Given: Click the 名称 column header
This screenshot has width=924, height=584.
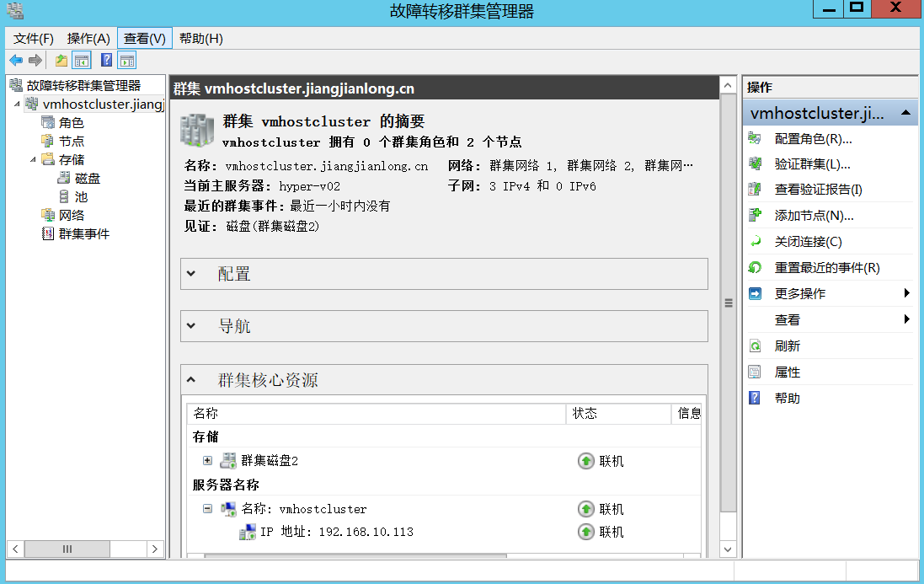Looking at the screenshot, I should pyautogui.click(x=377, y=414).
